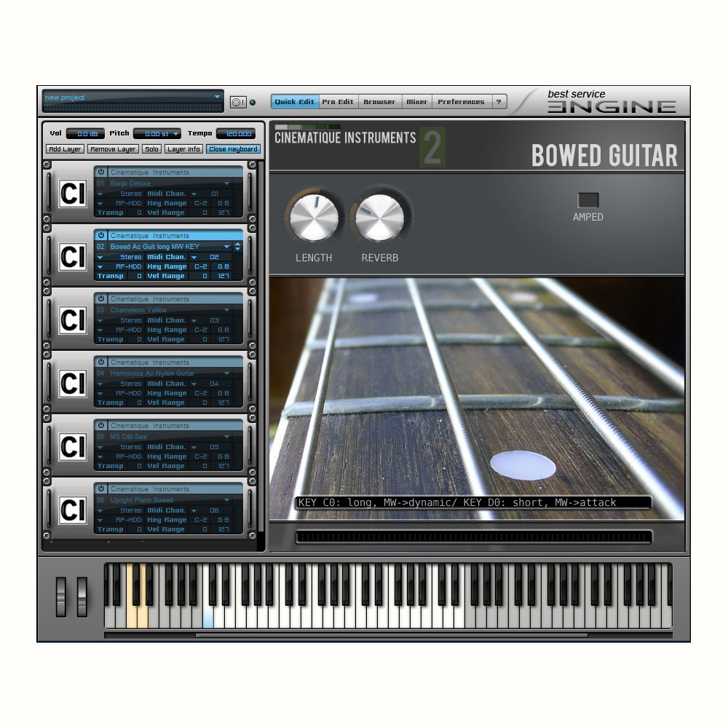Toggle power on Upright Piano Bowed layer
Viewport: 728px width, 728px height.
click(x=100, y=488)
